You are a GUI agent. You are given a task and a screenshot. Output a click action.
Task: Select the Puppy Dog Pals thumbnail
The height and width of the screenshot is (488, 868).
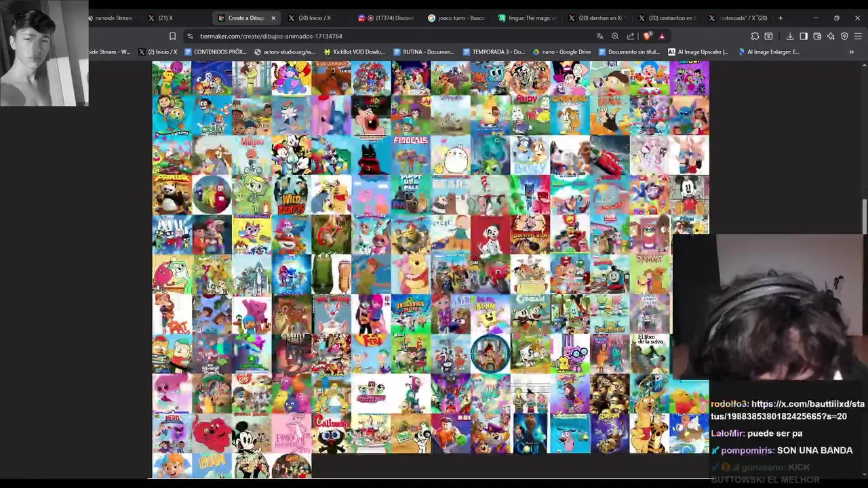tap(411, 196)
